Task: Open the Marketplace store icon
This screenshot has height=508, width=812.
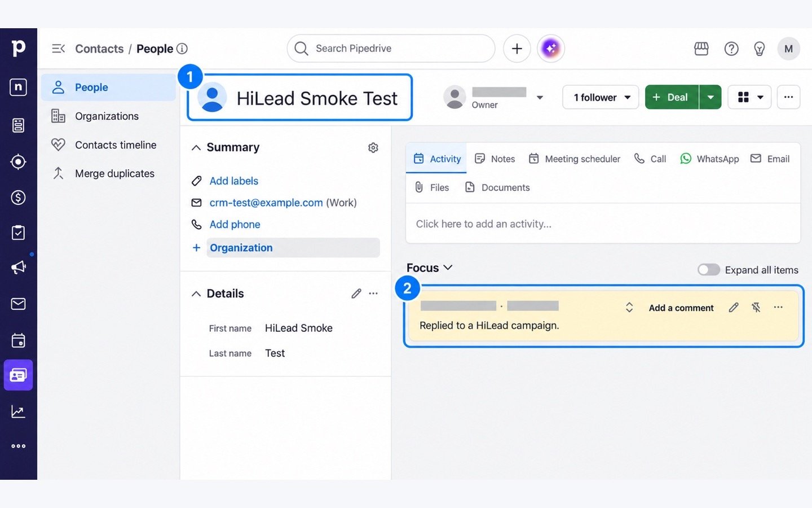Action: point(701,49)
